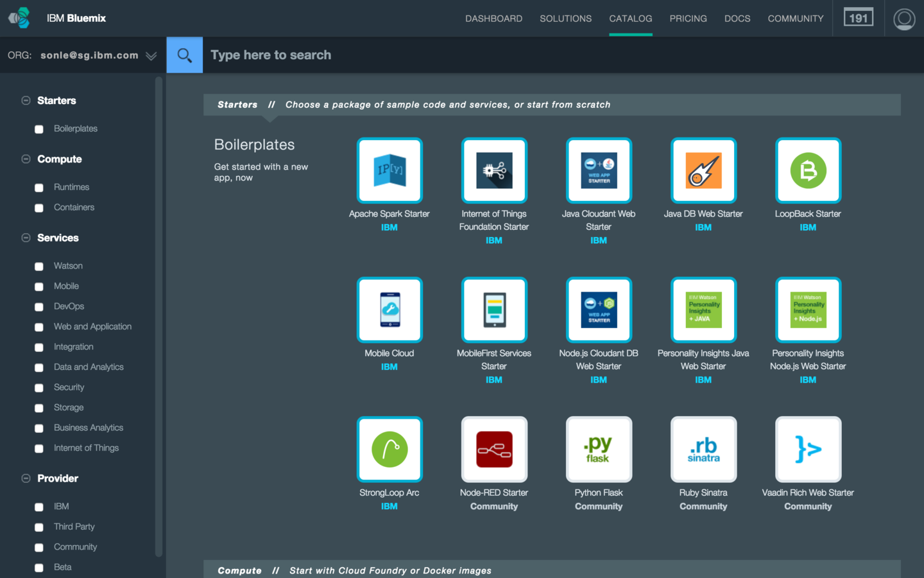
Task: Collapse the Services filter section
Action: (x=26, y=238)
